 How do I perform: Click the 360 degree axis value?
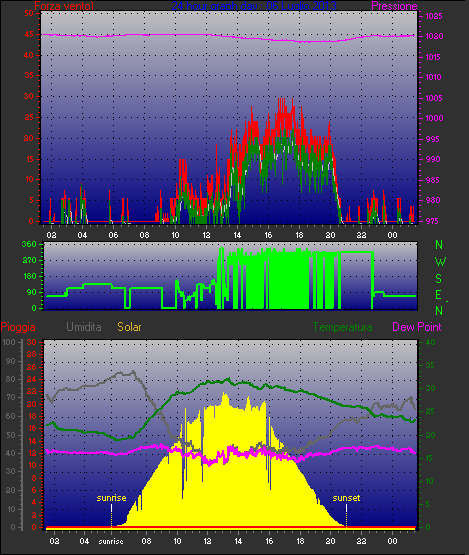(x=29, y=244)
